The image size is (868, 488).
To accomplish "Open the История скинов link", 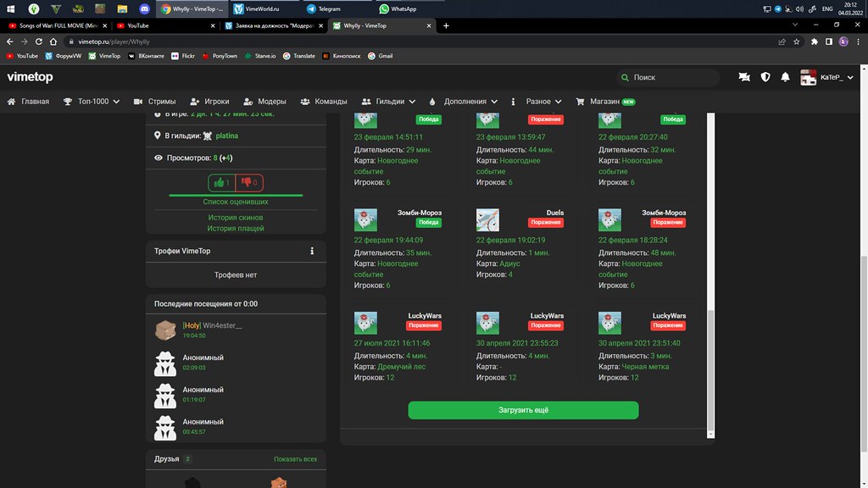I will 233,218.
